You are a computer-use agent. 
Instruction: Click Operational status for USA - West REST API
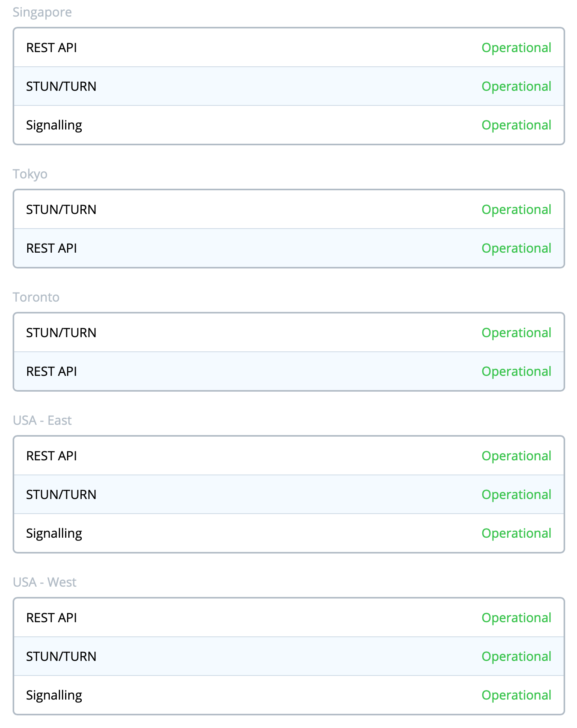click(516, 618)
